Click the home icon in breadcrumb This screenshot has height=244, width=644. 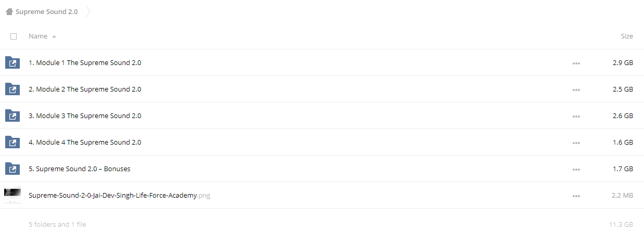(x=9, y=11)
